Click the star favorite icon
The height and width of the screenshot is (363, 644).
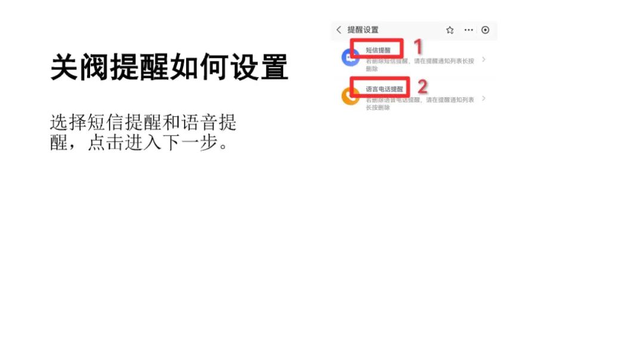click(x=450, y=30)
